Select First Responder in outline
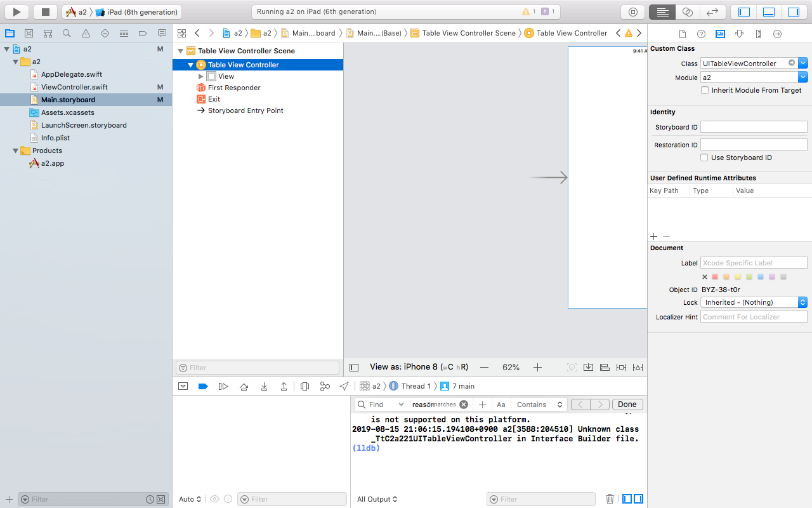The height and width of the screenshot is (508, 812). (234, 88)
